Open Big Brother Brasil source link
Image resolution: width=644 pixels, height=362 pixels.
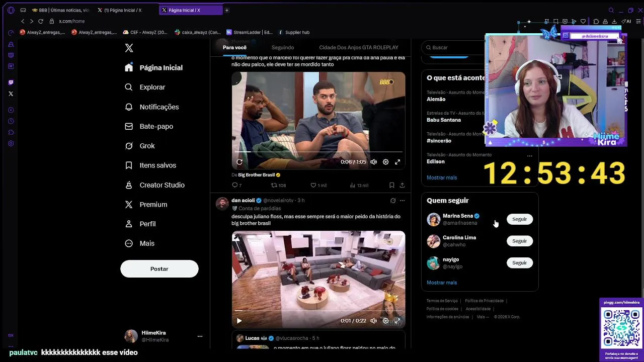(x=257, y=175)
